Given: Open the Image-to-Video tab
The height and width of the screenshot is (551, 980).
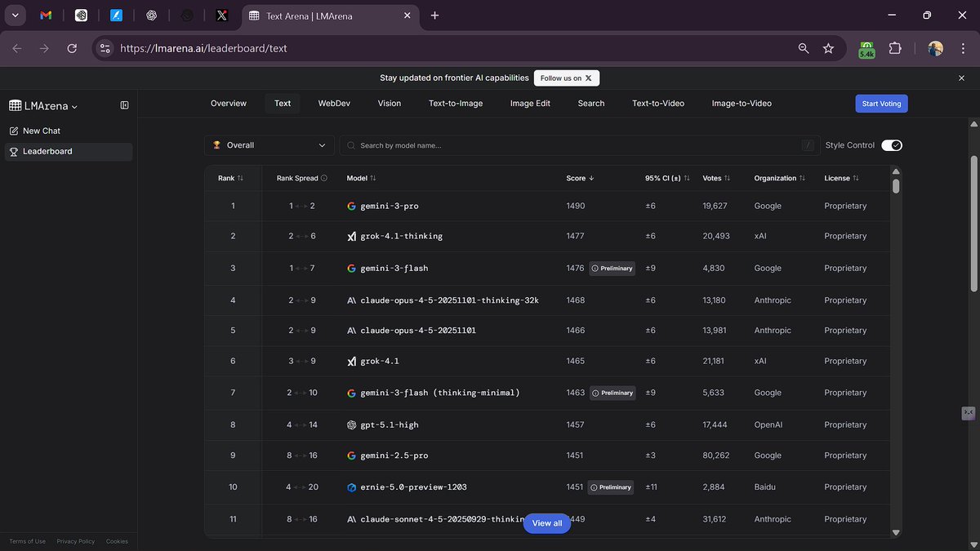Looking at the screenshot, I should [x=742, y=104].
